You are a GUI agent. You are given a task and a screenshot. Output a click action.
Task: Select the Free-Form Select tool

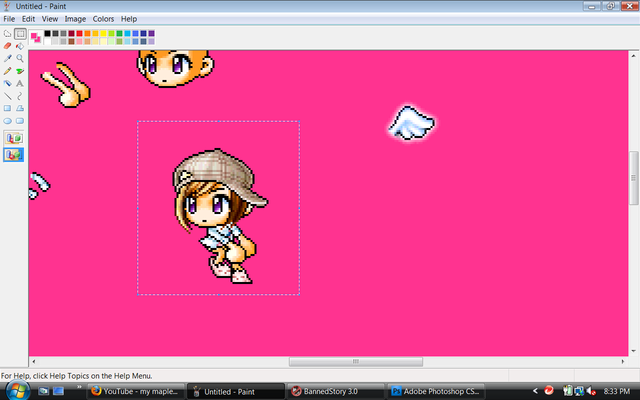7,34
